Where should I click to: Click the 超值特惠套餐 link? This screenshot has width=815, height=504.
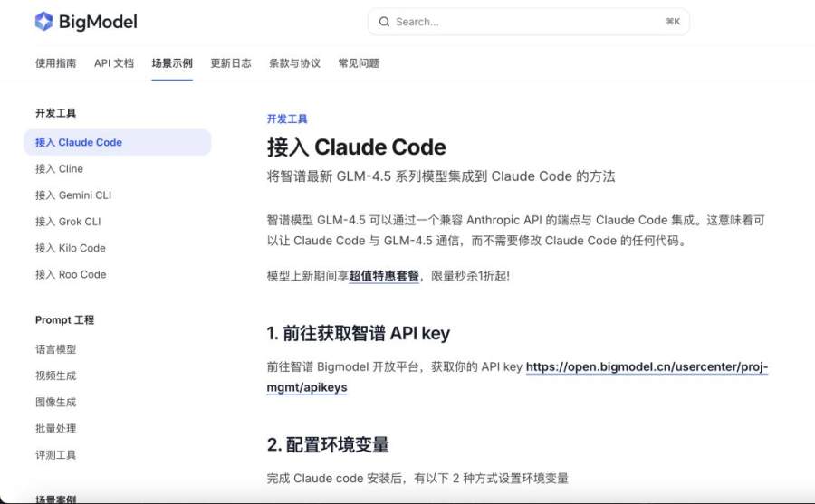(384, 275)
